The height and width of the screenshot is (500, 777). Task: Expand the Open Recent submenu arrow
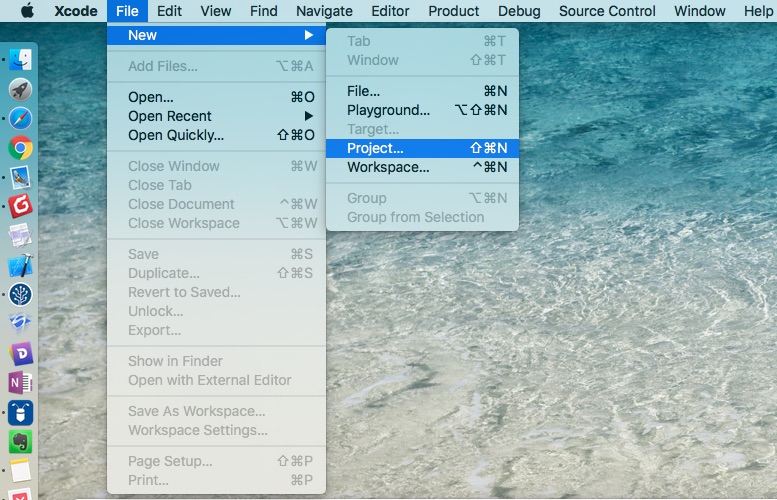point(309,116)
